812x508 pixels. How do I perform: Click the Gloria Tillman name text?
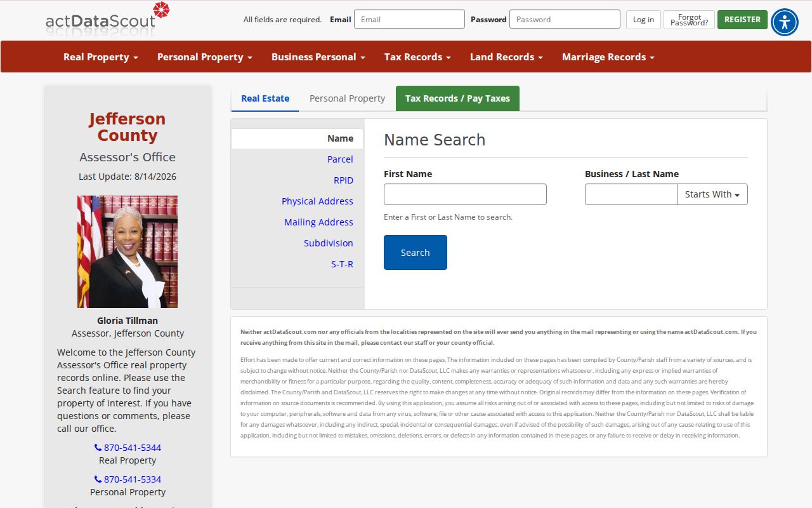pyautogui.click(x=128, y=321)
